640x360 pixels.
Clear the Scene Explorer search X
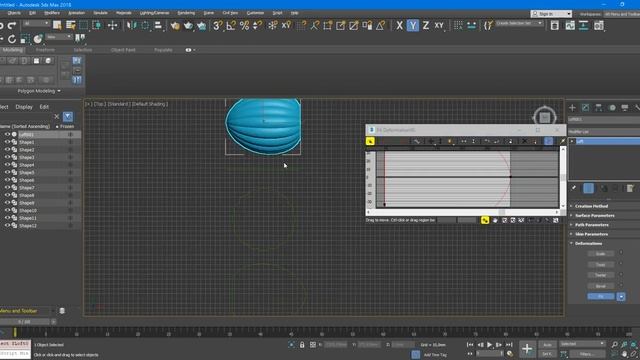tap(57, 117)
